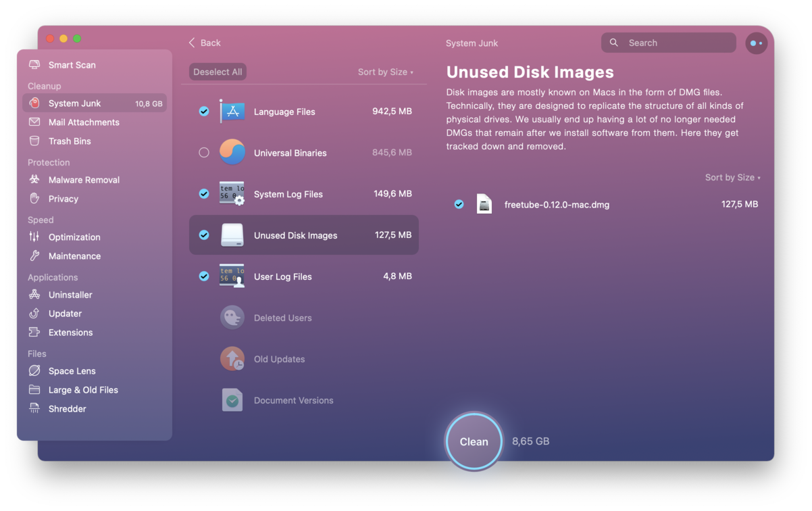This screenshot has width=812, height=511.
Task: Open Smart Scan monitor icon
Action: [x=34, y=65]
